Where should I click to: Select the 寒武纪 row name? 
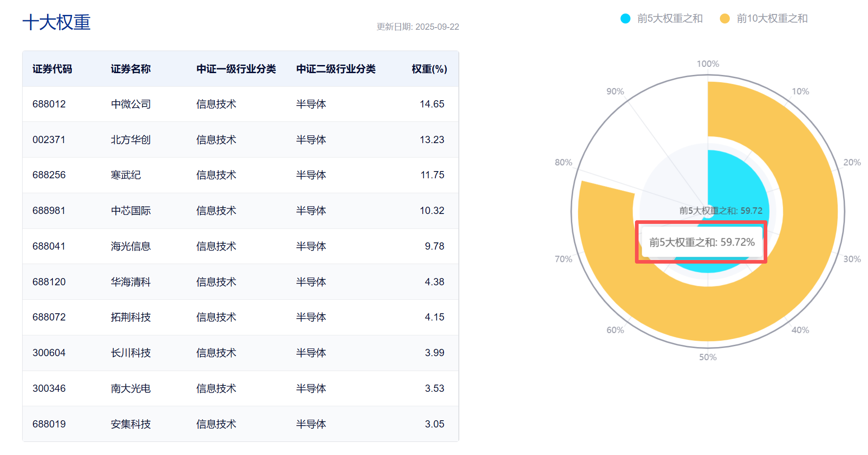point(126,175)
